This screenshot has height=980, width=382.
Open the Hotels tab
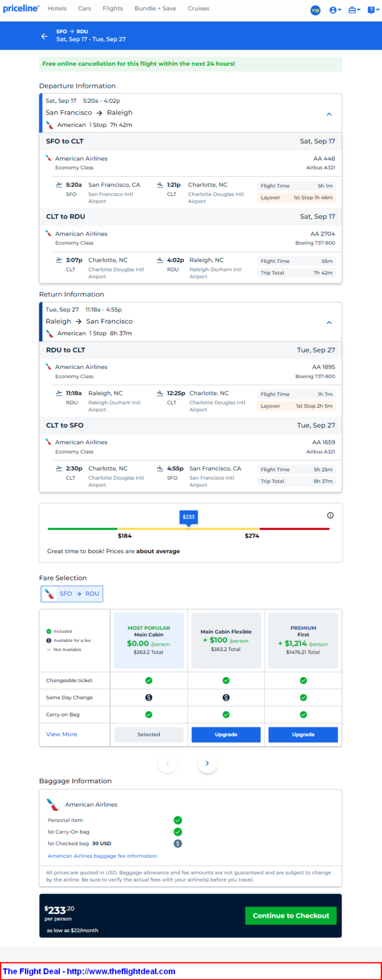coord(57,9)
